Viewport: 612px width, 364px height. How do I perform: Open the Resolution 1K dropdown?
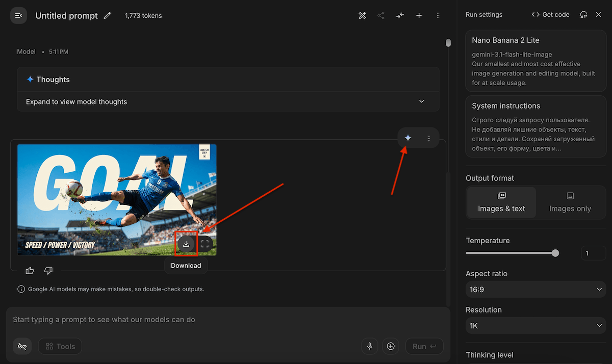(x=535, y=326)
